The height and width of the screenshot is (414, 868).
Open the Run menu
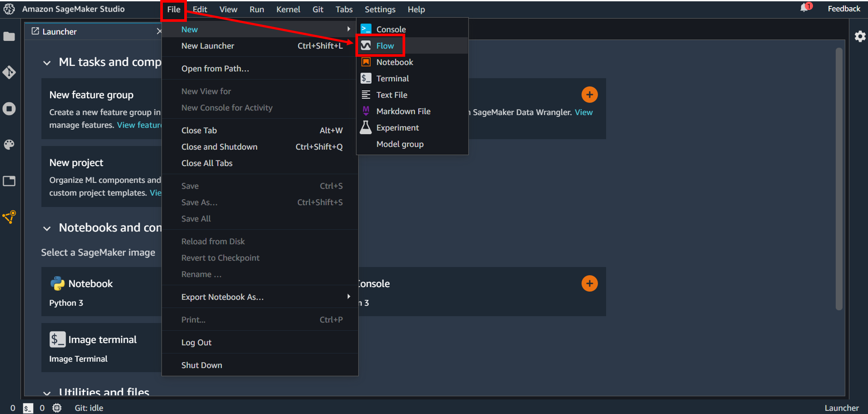pyautogui.click(x=257, y=9)
